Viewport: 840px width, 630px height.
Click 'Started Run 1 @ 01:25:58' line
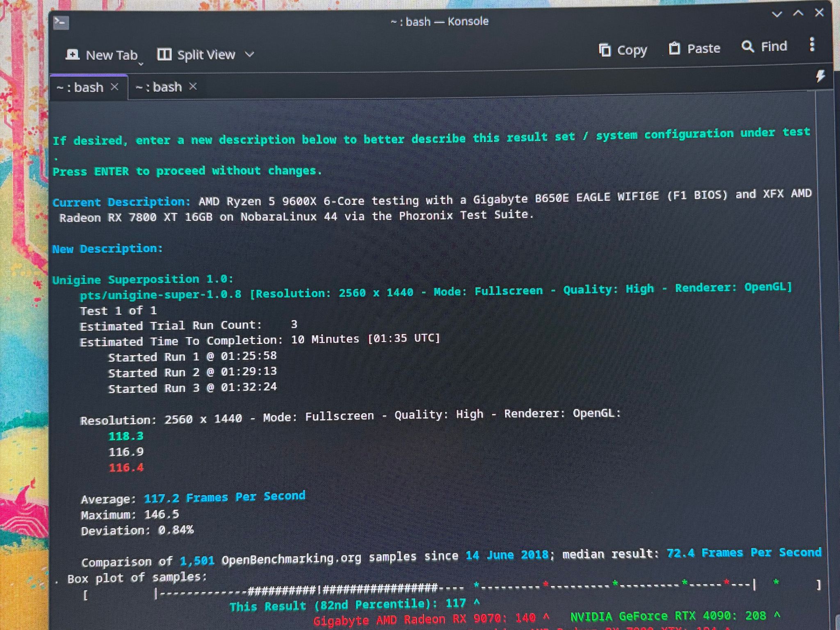coord(192,356)
